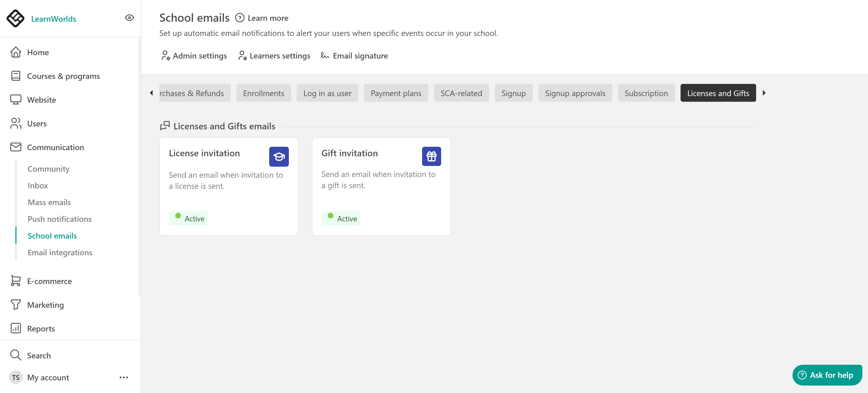868x393 pixels.
Task: Toggle the preview eye icon
Action: coord(129,18)
